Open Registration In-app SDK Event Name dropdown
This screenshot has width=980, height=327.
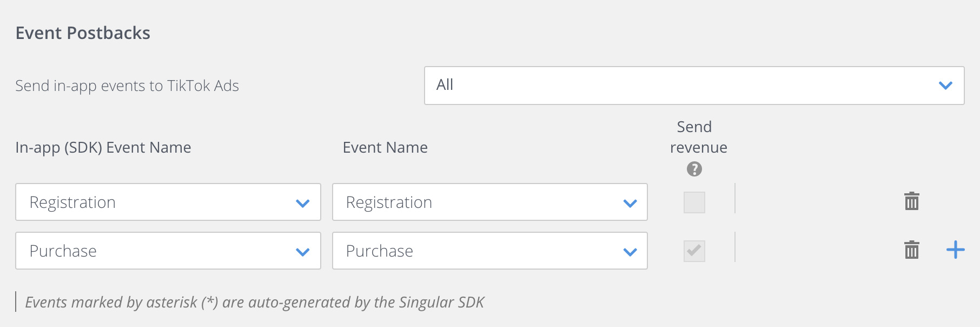(168, 202)
